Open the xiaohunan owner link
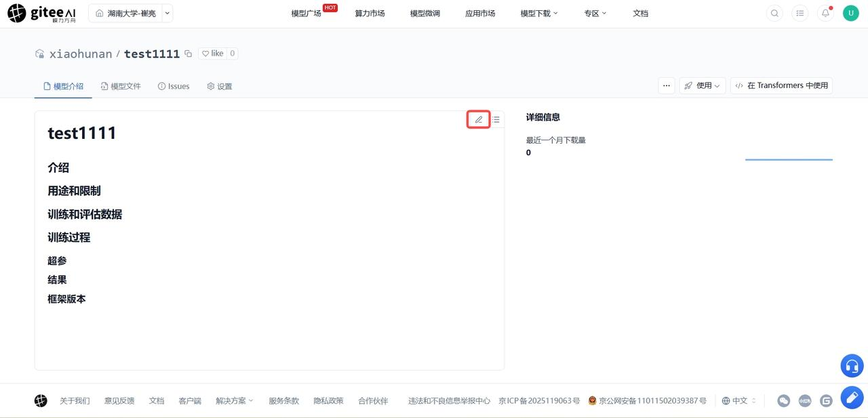 (x=81, y=54)
